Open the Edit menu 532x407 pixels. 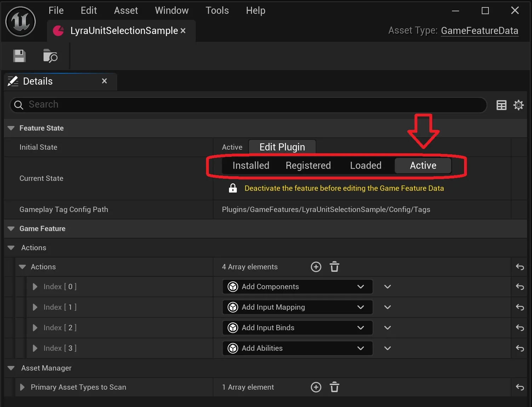[89, 11]
